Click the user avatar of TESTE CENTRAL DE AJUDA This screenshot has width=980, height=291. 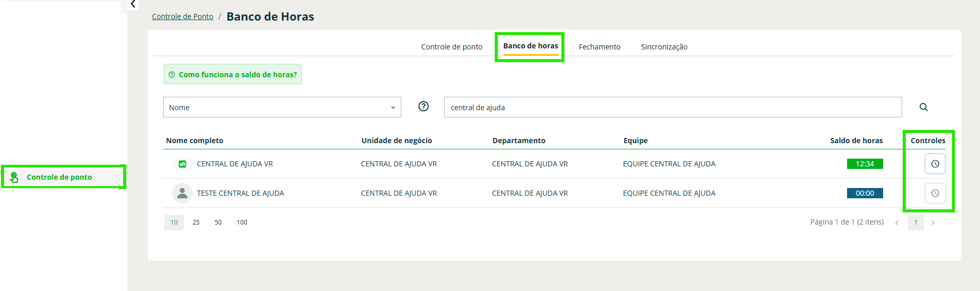(x=182, y=193)
